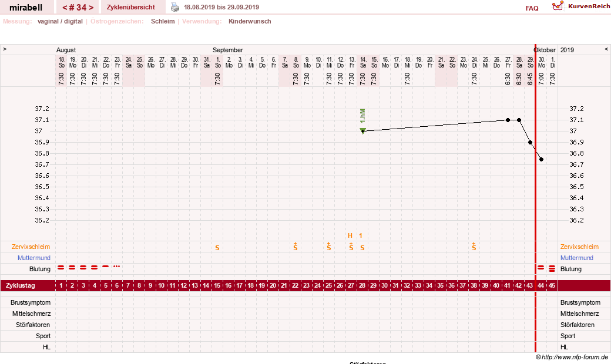This screenshot has height=364, width=611.
Task: Click the S+ mucus symbol on cycle day 27
Action: 351,246
